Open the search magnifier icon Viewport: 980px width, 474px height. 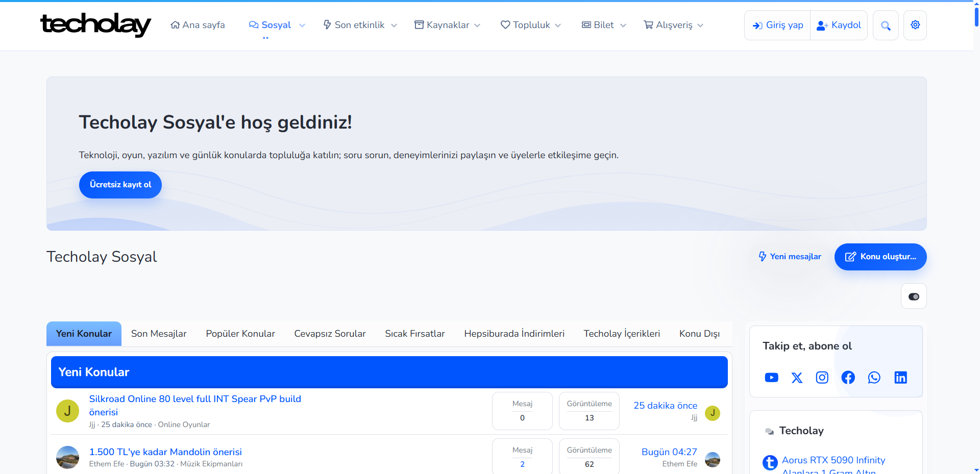coord(886,26)
